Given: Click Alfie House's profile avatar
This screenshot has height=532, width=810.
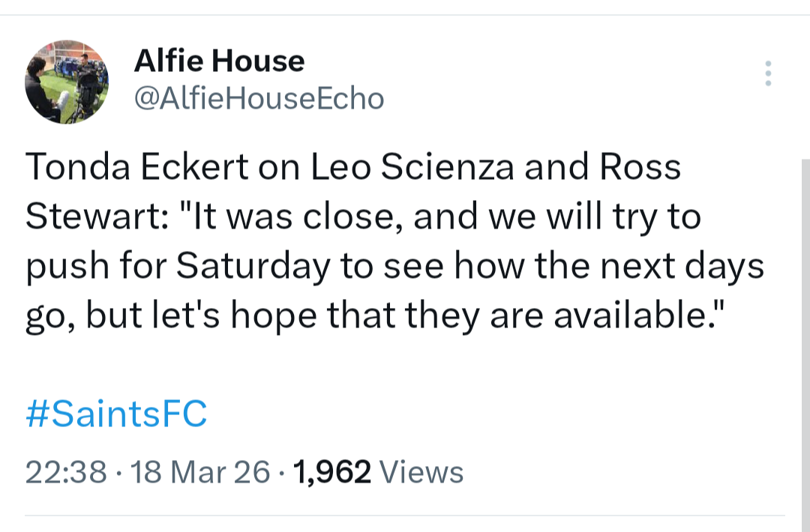Looking at the screenshot, I should tap(67, 82).
